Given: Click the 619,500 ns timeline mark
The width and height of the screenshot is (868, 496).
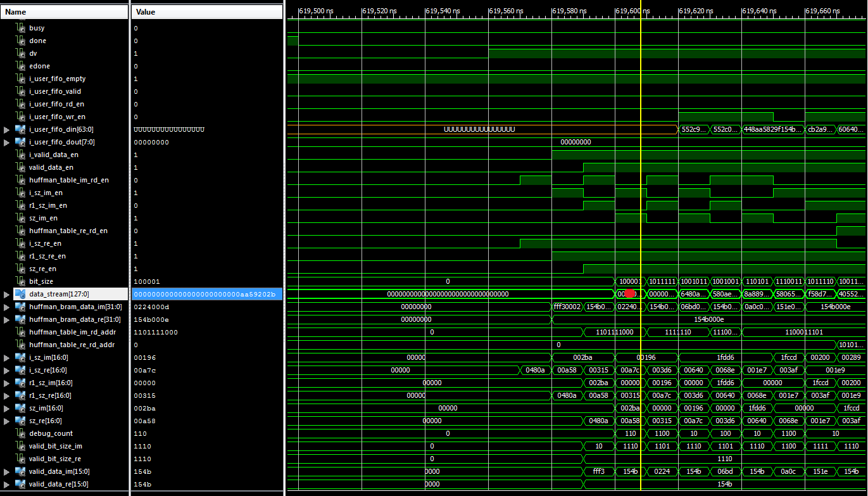Looking at the screenshot, I should [316, 11].
